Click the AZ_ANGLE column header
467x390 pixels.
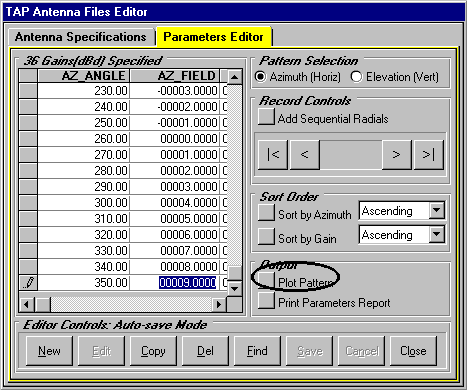point(84,76)
